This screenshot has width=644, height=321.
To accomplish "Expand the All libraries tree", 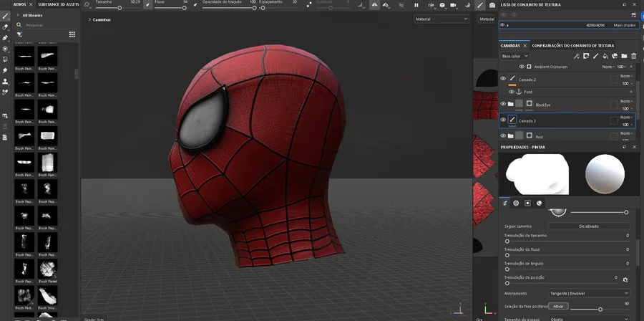I will click(x=17, y=14).
